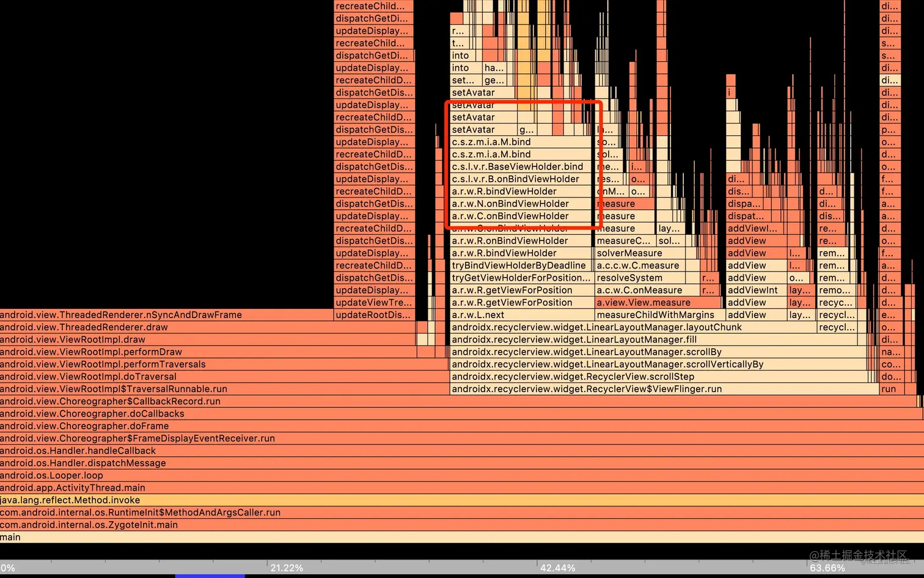
Task: Select the bottom 'main' frame
Action: pyautogui.click(x=462, y=537)
